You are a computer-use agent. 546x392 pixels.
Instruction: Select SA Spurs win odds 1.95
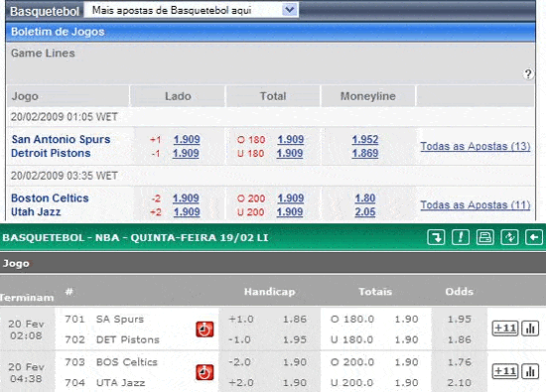(460, 320)
